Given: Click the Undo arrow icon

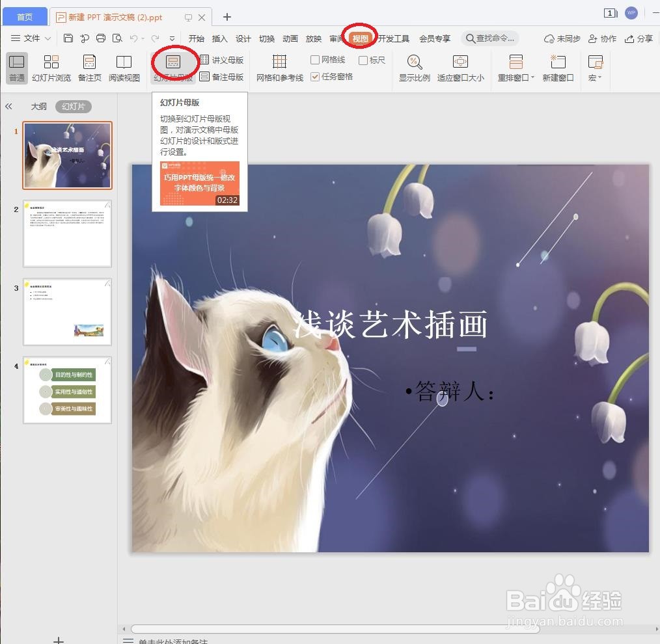Looking at the screenshot, I should (x=134, y=38).
